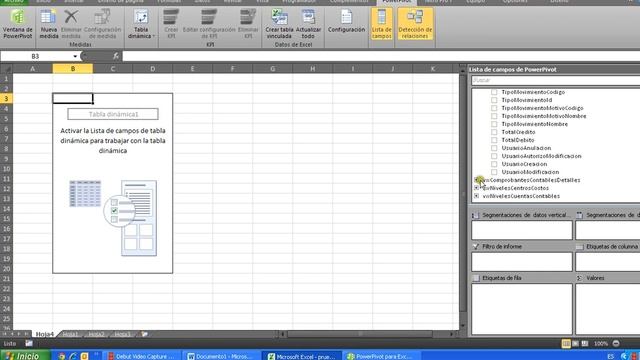Check UsuarioModificacion field
This screenshot has height=360, width=640.
tap(494, 172)
